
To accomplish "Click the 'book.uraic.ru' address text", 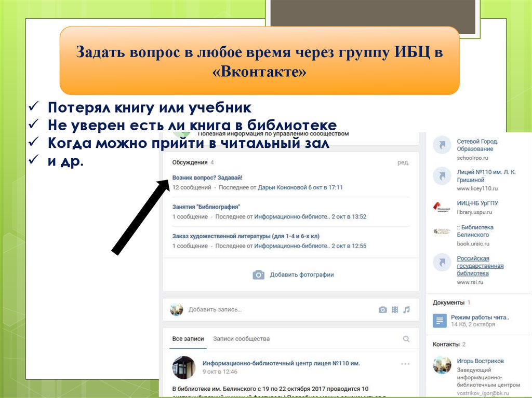I will click(x=473, y=244).
